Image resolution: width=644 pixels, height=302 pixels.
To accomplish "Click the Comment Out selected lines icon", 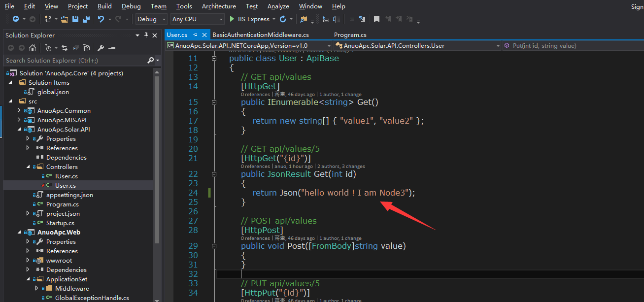I will coord(351,19).
